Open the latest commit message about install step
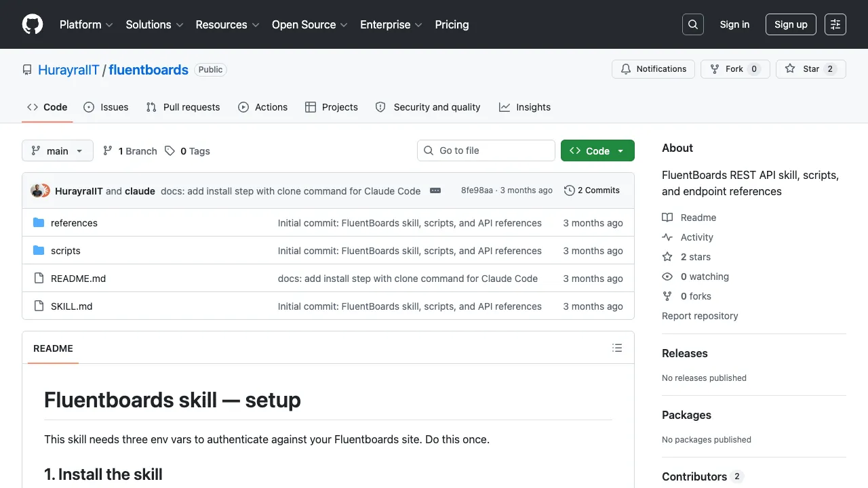The height and width of the screenshot is (488, 868). tap(290, 191)
